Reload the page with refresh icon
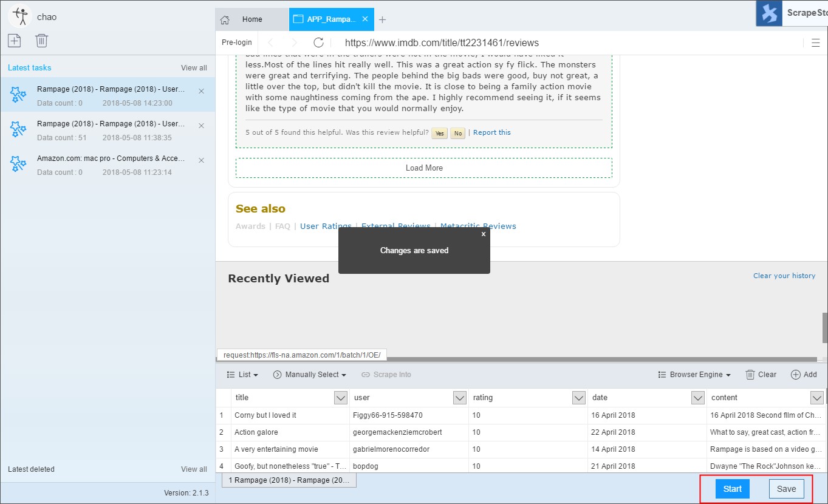This screenshot has width=828, height=504. (318, 43)
